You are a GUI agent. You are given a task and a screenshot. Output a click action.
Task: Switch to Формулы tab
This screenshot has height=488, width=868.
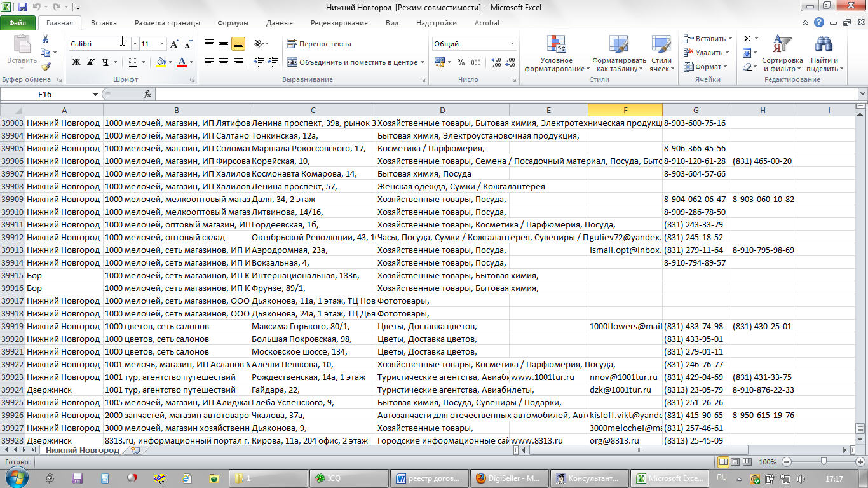coord(233,23)
